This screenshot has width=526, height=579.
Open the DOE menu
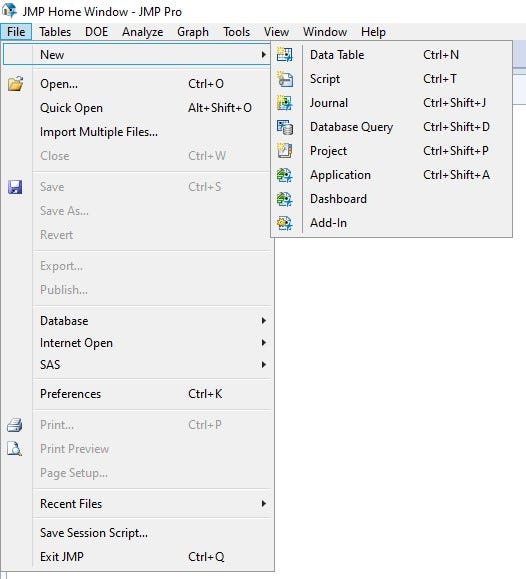point(96,32)
